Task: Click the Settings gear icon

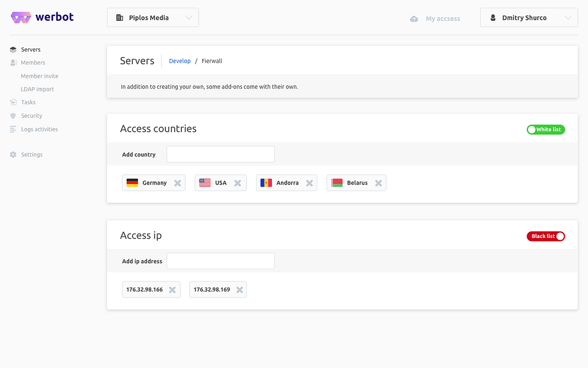Action: (x=13, y=155)
